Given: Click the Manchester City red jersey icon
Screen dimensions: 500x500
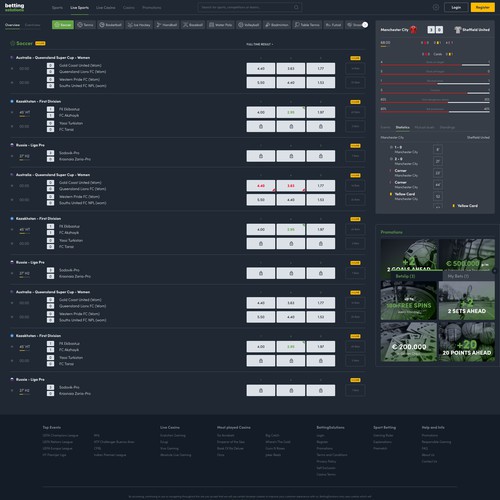Looking at the screenshot, I should click(x=413, y=30).
